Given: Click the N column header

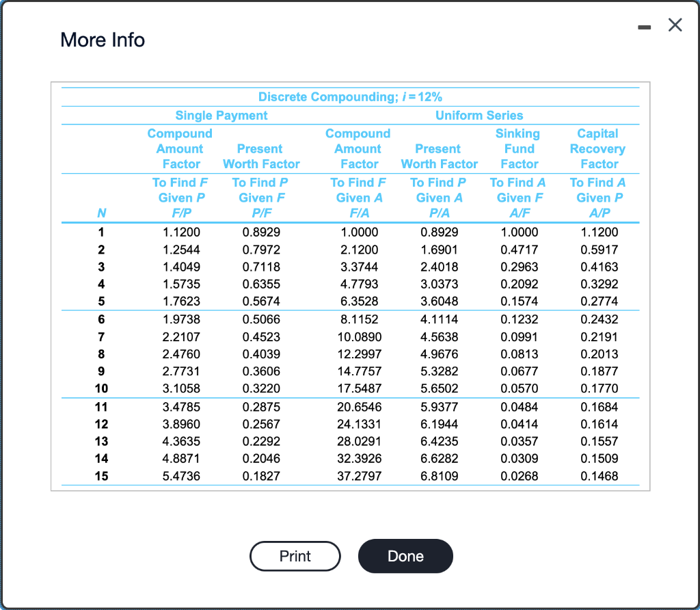Looking at the screenshot, I should [101, 213].
